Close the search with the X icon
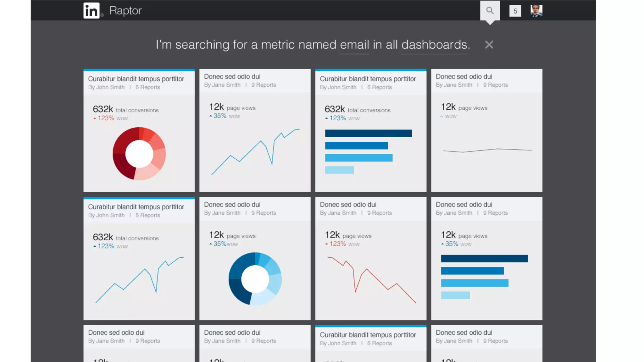 tap(489, 45)
